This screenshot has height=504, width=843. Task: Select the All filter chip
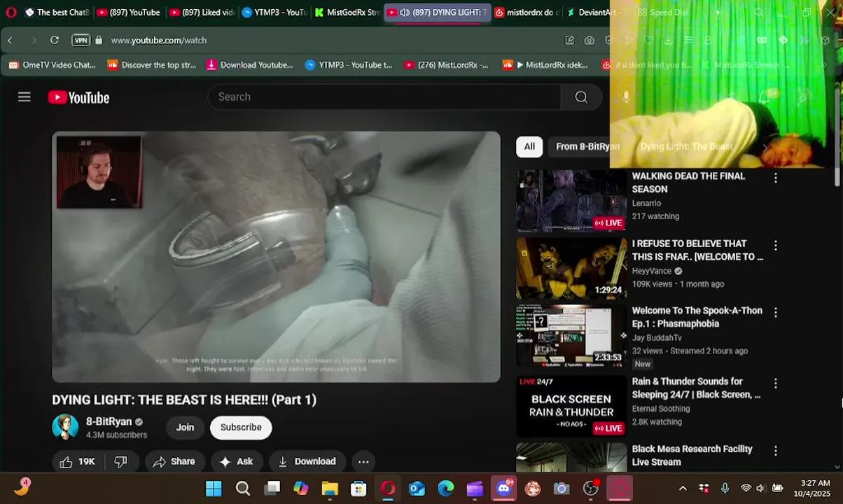point(529,146)
